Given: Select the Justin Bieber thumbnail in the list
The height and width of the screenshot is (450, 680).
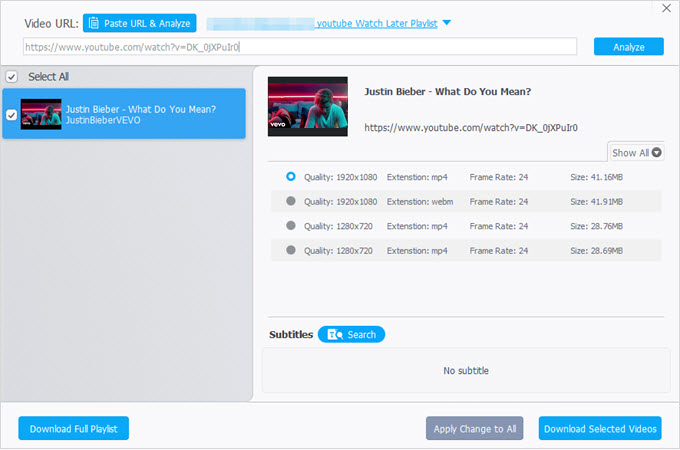Looking at the screenshot, I should click(x=41, y=114).
